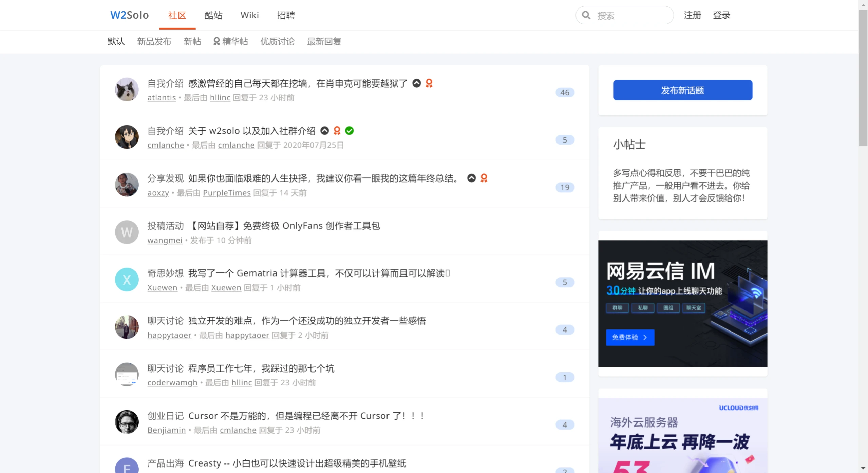Click the search magnifier icon

tap(586, 15)
